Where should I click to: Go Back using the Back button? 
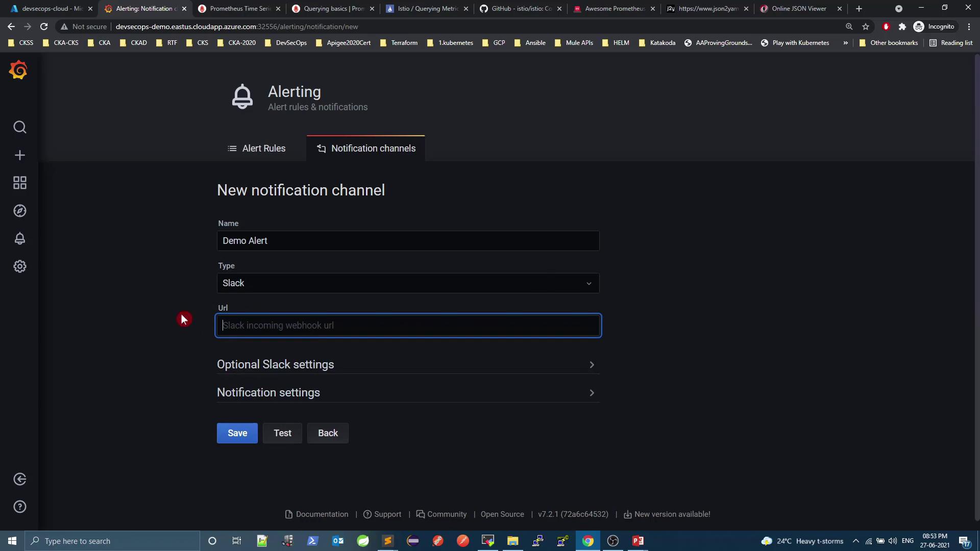pos(328,433)
